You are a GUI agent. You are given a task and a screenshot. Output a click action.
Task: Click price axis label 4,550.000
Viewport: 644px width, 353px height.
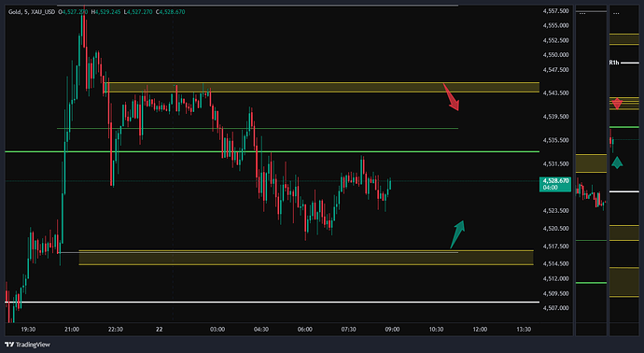[x=555, y=55]
